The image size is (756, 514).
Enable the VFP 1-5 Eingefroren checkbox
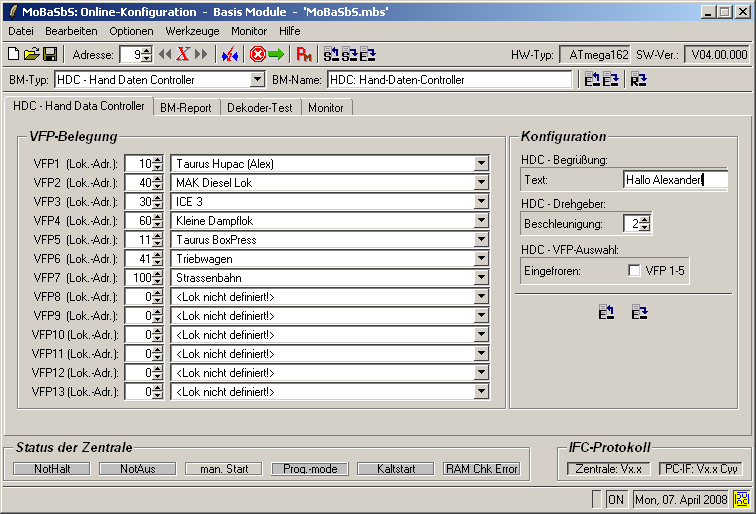[634, 270]
